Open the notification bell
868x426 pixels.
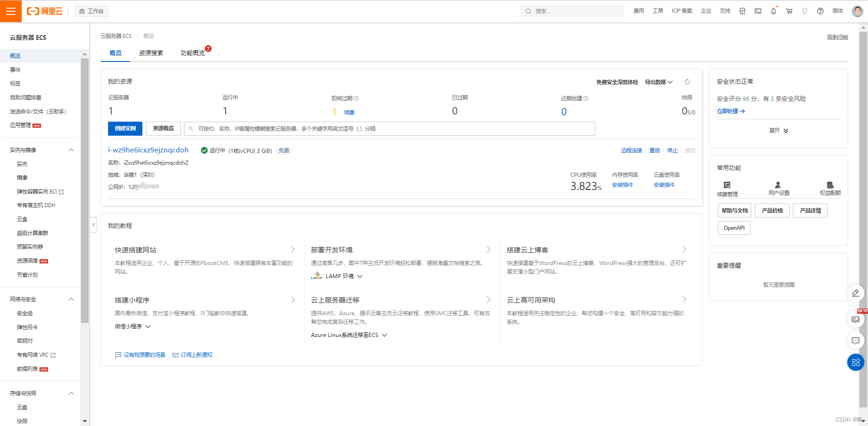pyautogui.click(x=774, y=11)
